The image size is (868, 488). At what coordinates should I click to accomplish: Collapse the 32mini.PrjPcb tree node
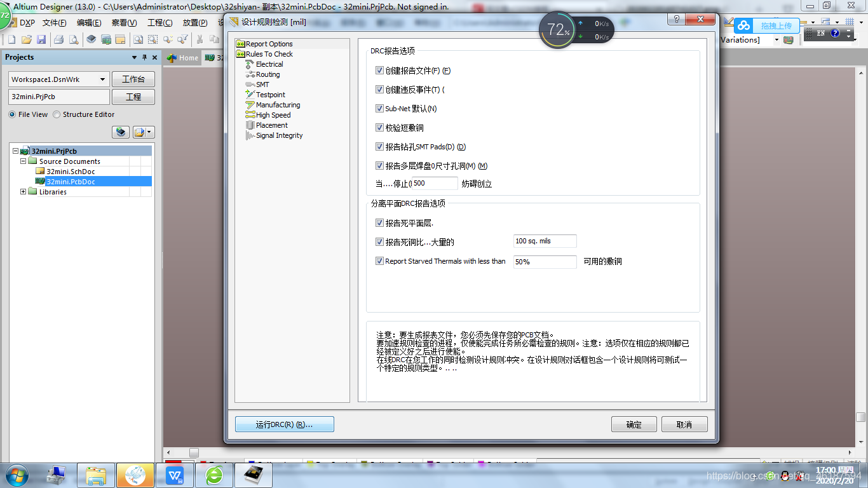16,151
